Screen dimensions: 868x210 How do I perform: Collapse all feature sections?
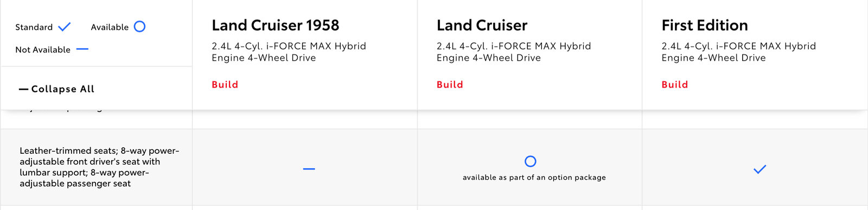[56, 89]
